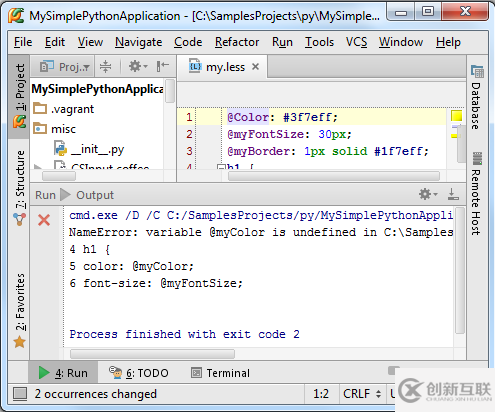The image size is (495, 412).
Task: Open the VCS menu
Action: click(356, 42)
